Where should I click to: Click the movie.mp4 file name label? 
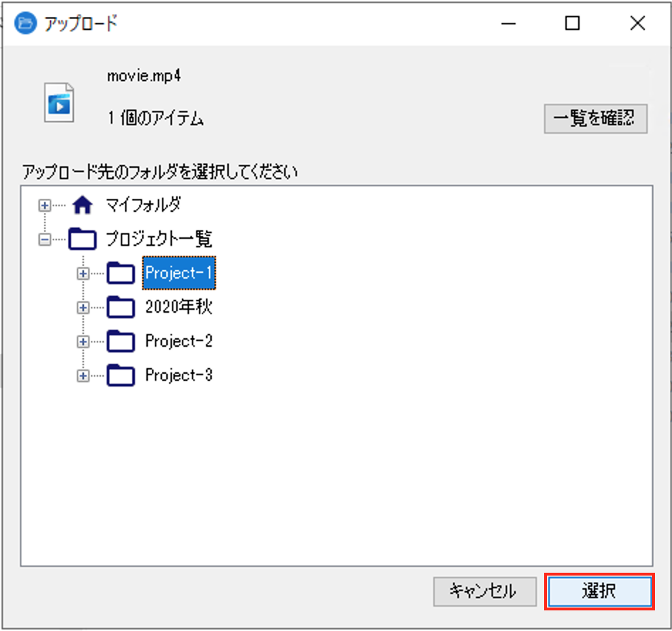(x=143, y=75)
